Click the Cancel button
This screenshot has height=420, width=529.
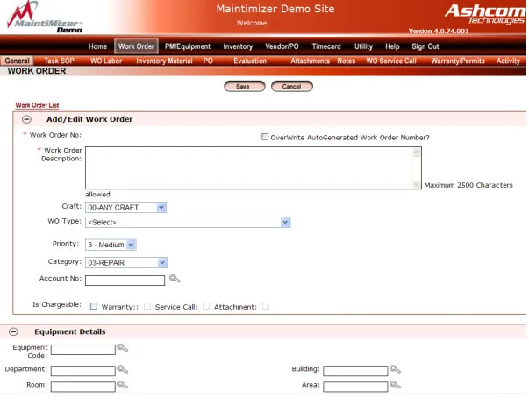click(x=292, y=86)
